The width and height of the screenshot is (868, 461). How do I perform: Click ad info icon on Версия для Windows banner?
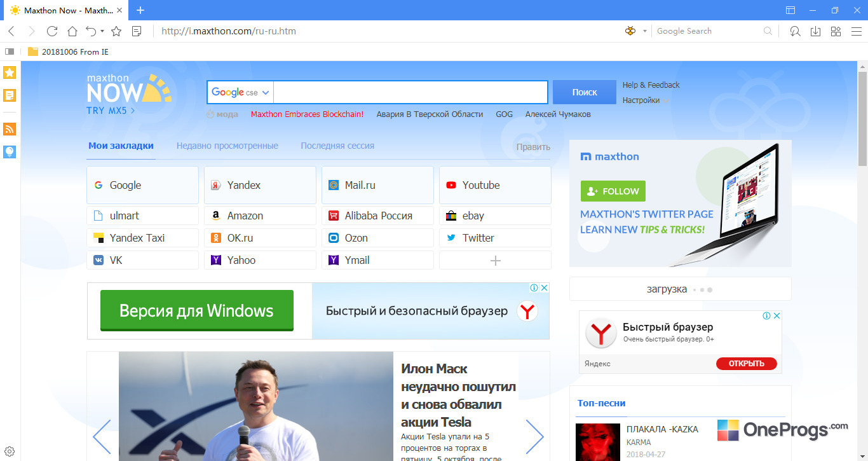(x=535, y=288)
